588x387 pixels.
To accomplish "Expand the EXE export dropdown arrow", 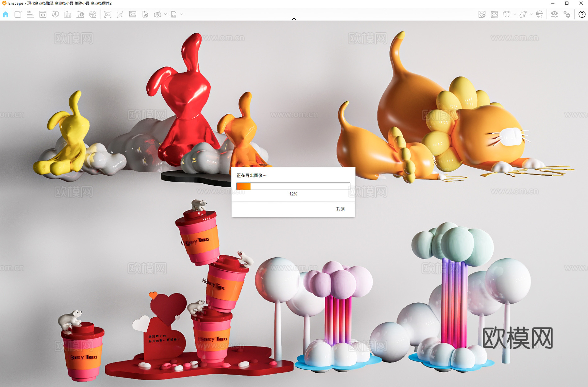I will 182,14.
